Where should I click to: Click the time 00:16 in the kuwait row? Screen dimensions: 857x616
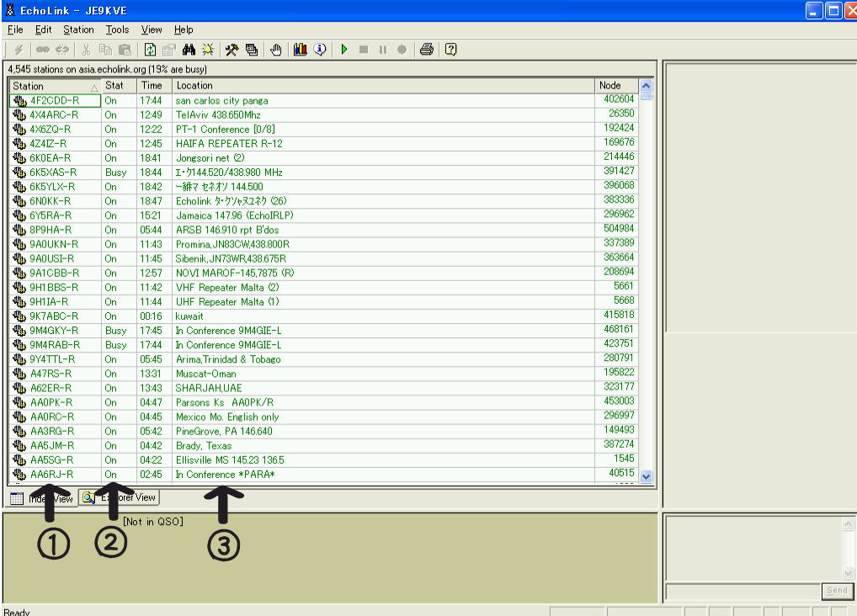pos(151,316)
